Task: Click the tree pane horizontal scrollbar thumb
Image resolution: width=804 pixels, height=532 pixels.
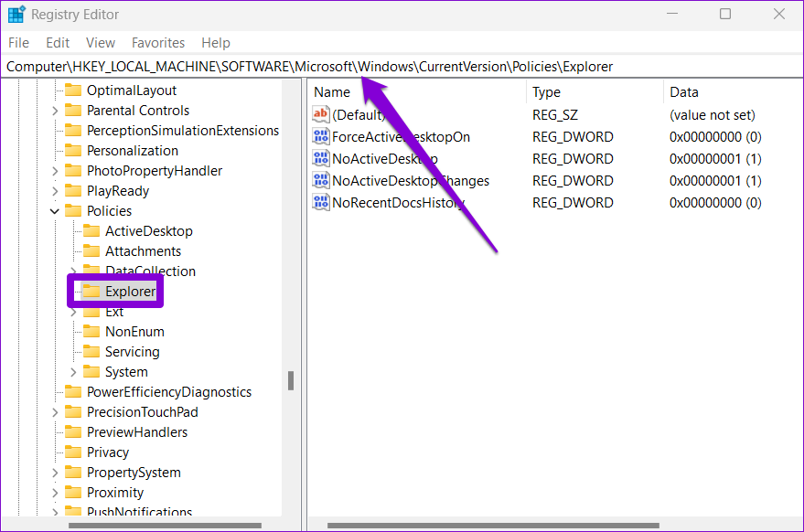Action: [166, 526]
